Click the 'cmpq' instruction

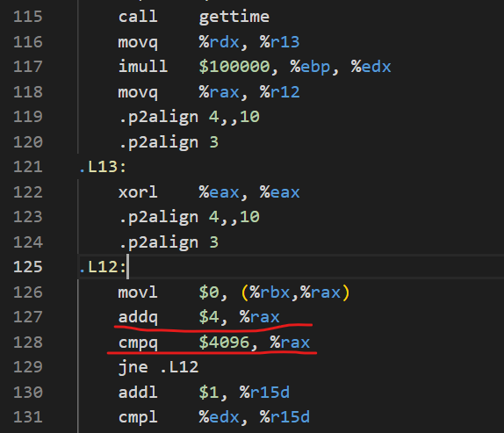[138, 343]
